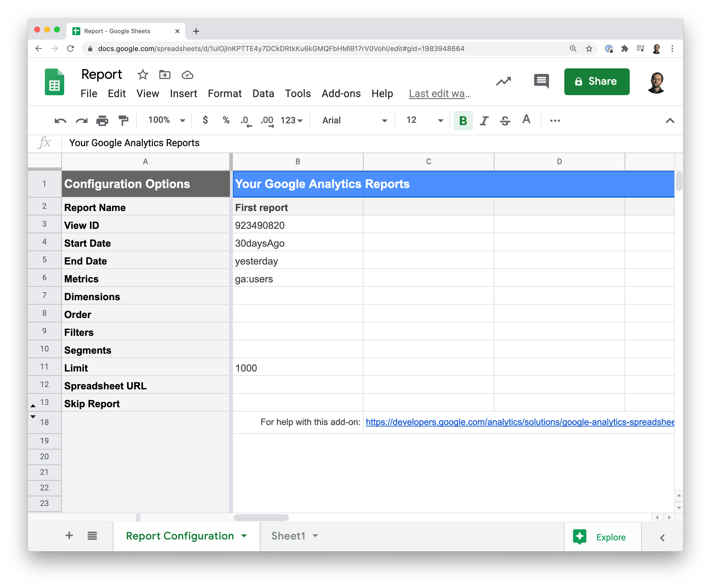Screen dimensions: 711x588
Task: Star the Report document
Action: pyautogui.click(x=143, y=75)
